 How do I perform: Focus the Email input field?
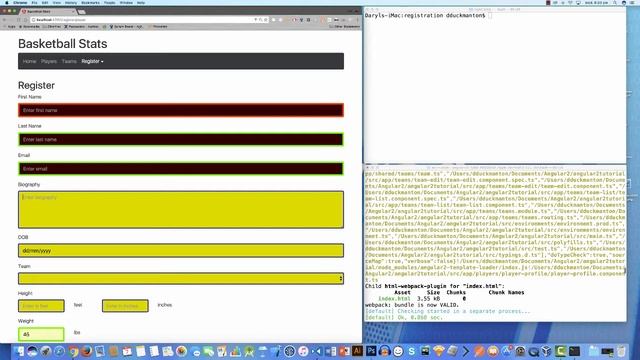point(181,169)
